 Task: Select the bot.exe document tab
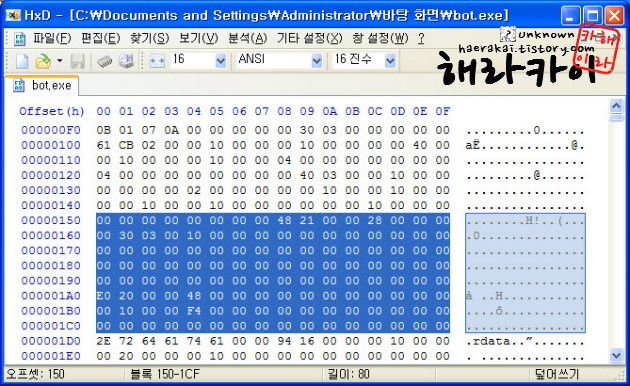pyautogui.click(x=42, y=85)
